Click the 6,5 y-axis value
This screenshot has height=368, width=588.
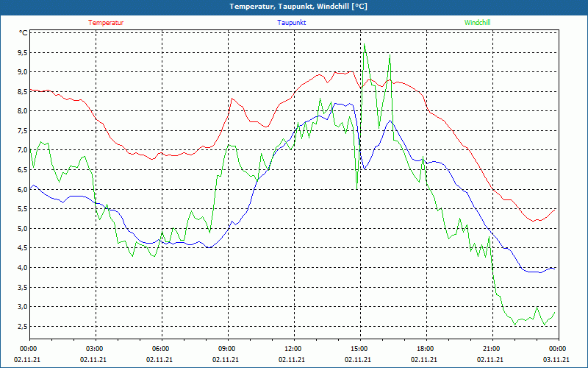22,170
